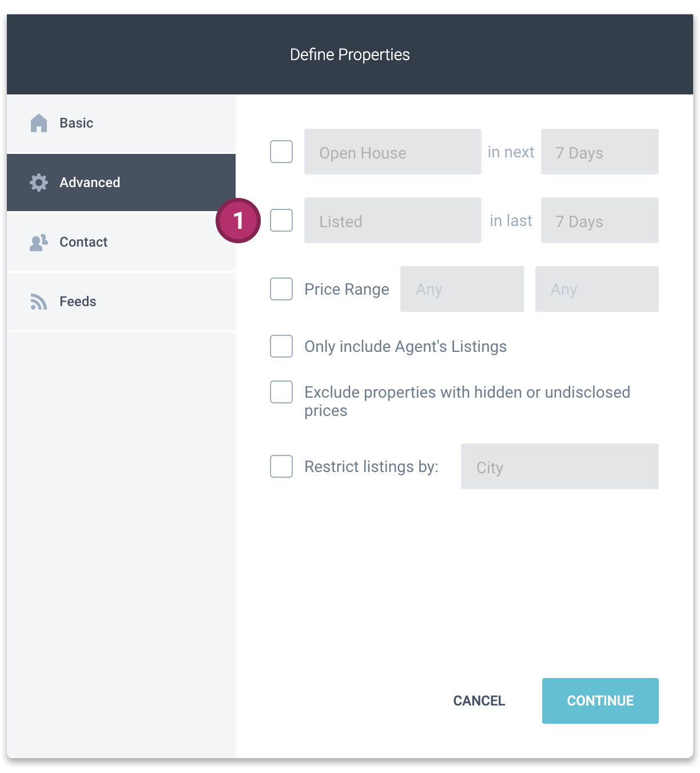Check the Price Range checkbox
This screenshot has height=773, width=700.
point(281,289)
